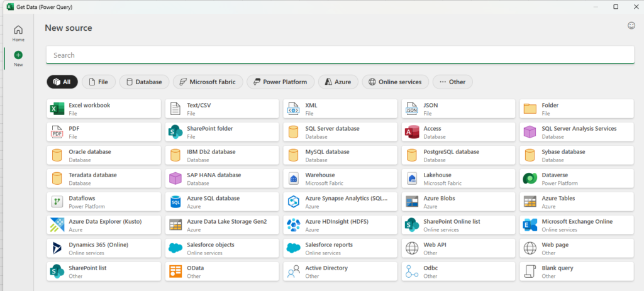Click the Dataverse icon
Image resolution: width=644 pixels, height=291 pixels.
click(530, 178)
